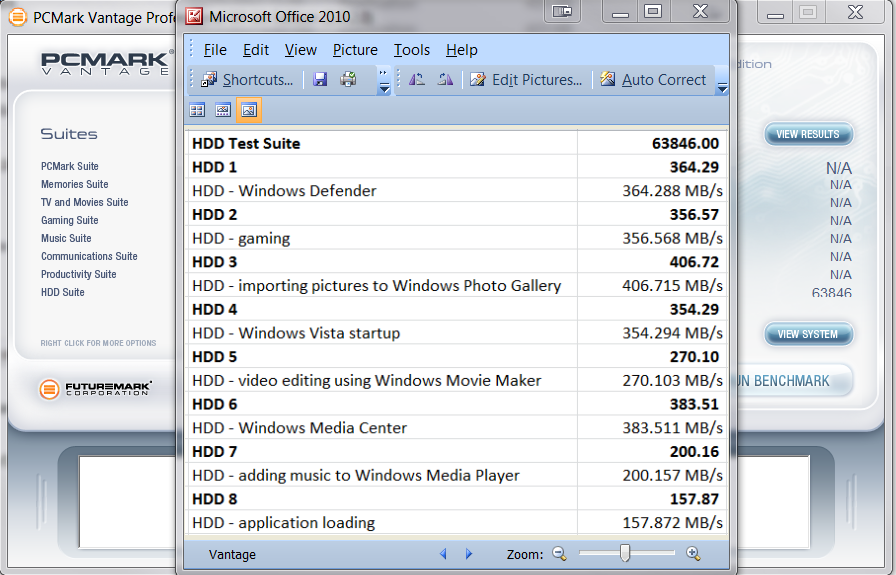Viewport: 896px width, 575px height.
Task: Expand the formatting toolbar options at far right
Action: [x=722, y=84]
